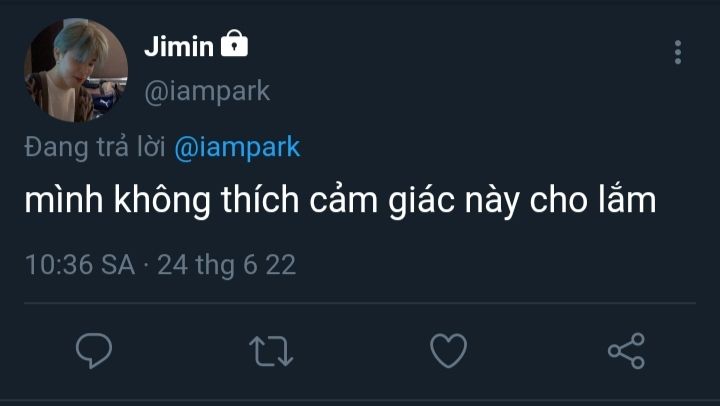720x406 pixels.
Task: Click the padlock icon beside Jimin
Action: [234, 44]
